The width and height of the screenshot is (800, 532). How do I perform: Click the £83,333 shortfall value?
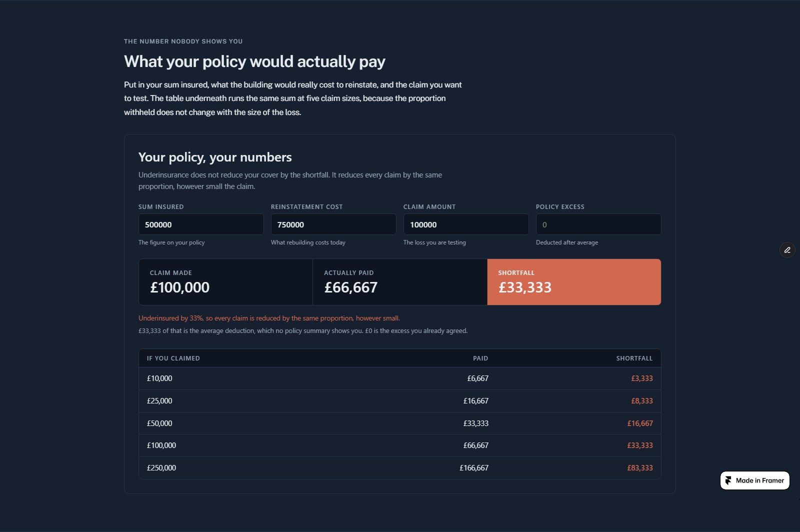pos(640,468)
